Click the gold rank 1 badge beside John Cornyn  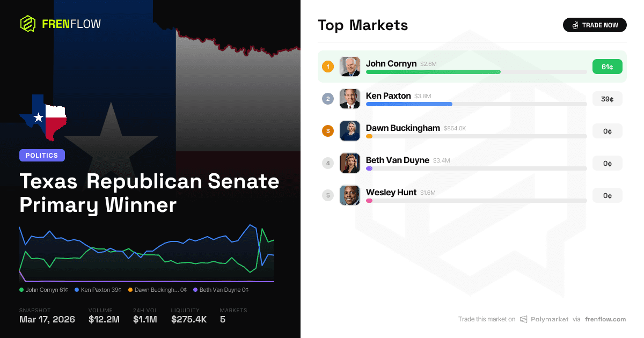pos(328,67)
